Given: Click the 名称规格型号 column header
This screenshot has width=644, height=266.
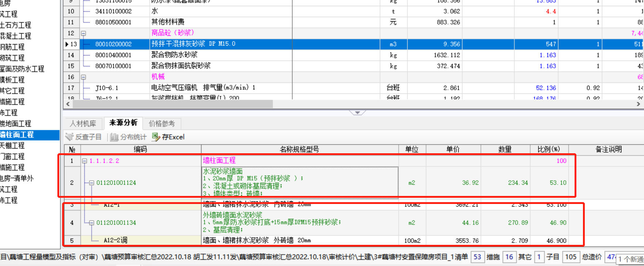Looking at the screenshot, I should tap(300, 149).
